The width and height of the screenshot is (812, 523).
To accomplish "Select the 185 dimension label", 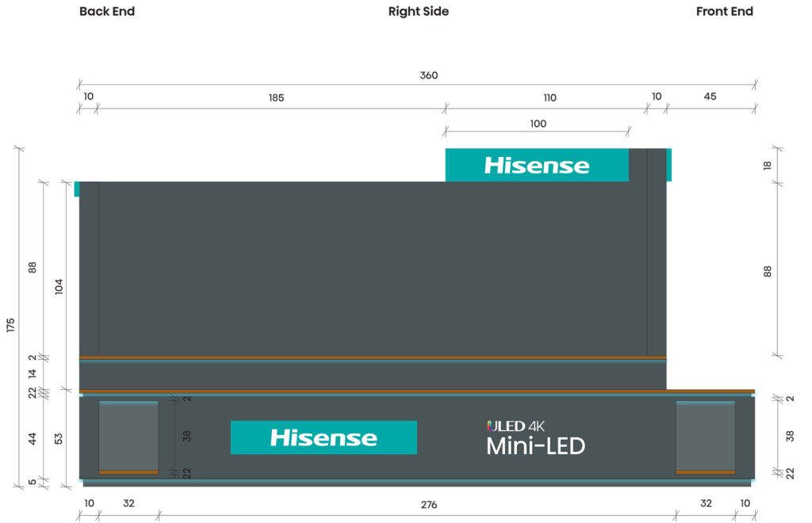I will pyautogui.click(x=276, y=97).
